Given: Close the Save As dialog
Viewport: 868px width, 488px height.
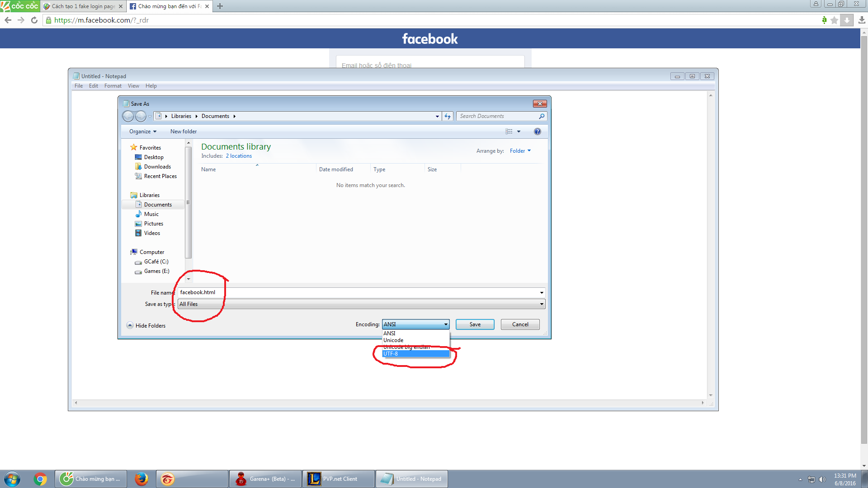Looking at the screenshot, I should [540, 103].
